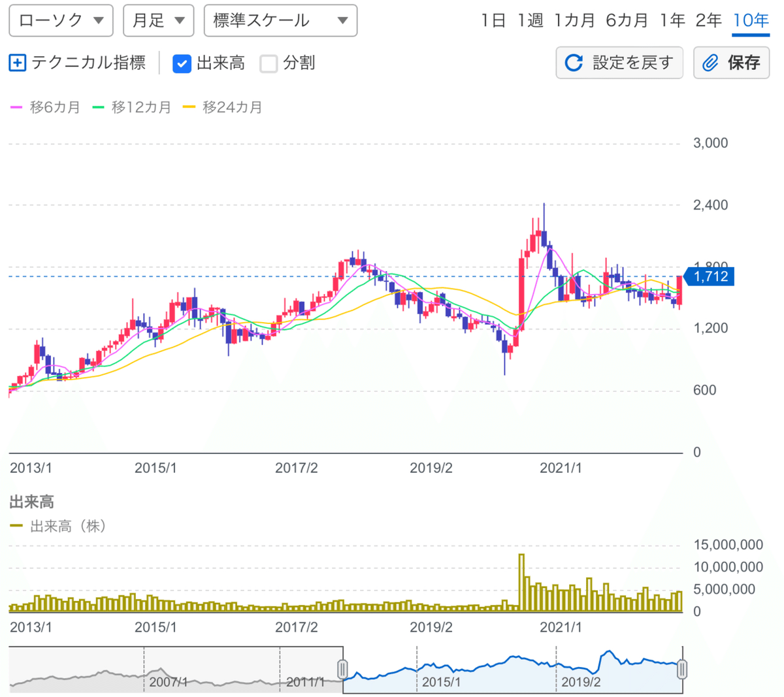Image resolution: width=784 pixels, height=697 pixels.
Task: Toggle the 移6カ月 moving average legend
Action: coord(45,107)
